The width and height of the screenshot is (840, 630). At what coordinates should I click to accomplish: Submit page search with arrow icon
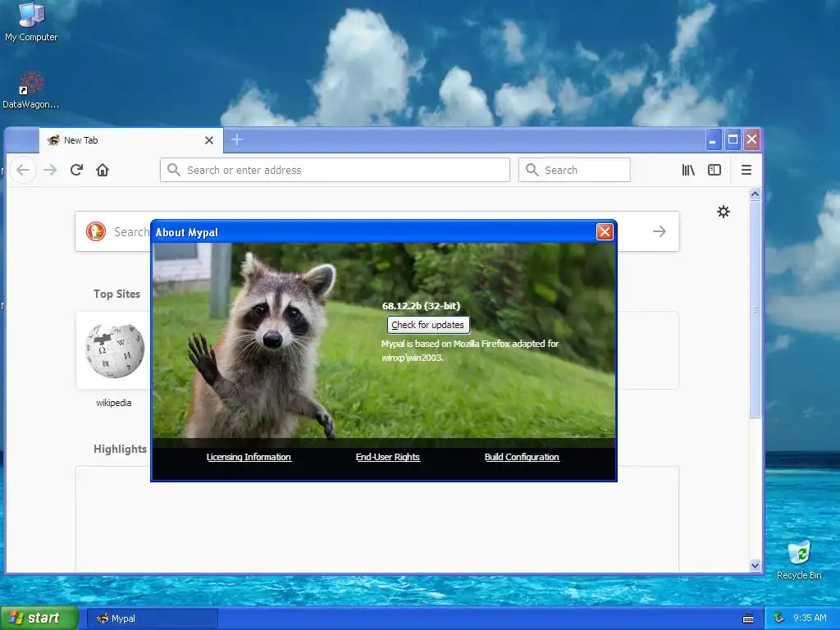tap(660, 231)
